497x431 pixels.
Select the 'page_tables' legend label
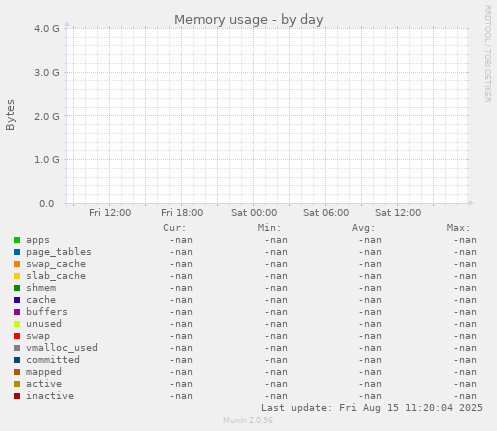[x=59, y=252]
